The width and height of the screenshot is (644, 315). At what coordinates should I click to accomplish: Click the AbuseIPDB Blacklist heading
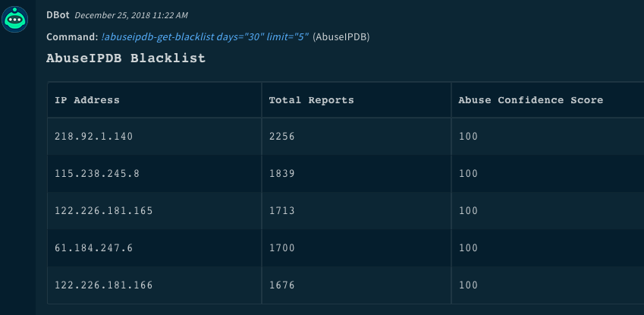[126, 58]
